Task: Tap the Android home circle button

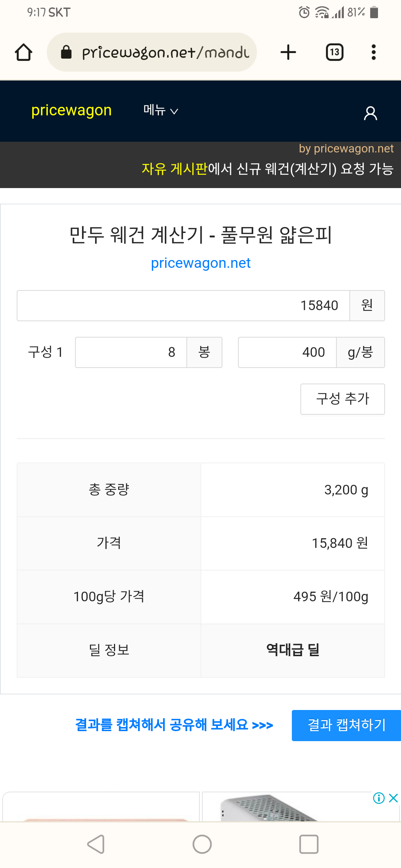Action: [x=202, y=845]
